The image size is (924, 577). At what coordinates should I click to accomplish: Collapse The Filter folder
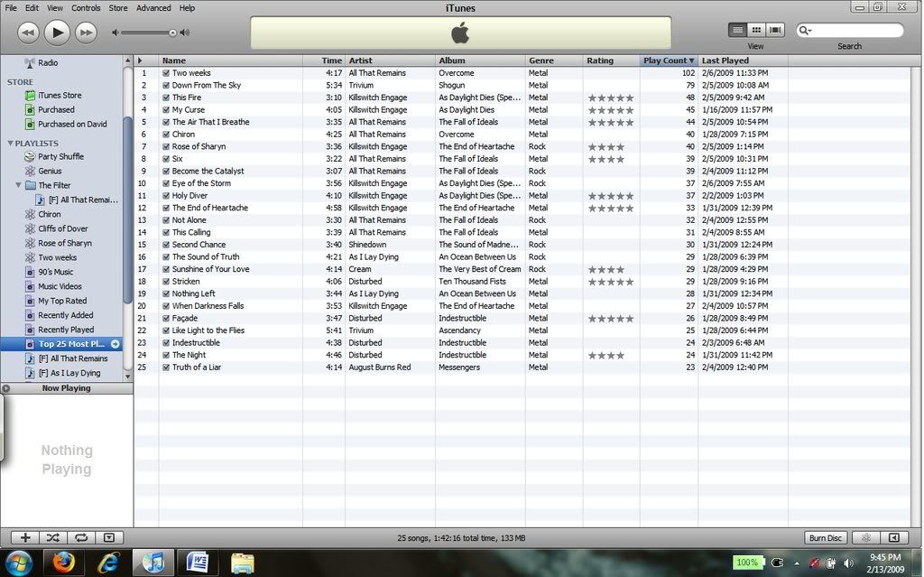(x=18, y=185)
